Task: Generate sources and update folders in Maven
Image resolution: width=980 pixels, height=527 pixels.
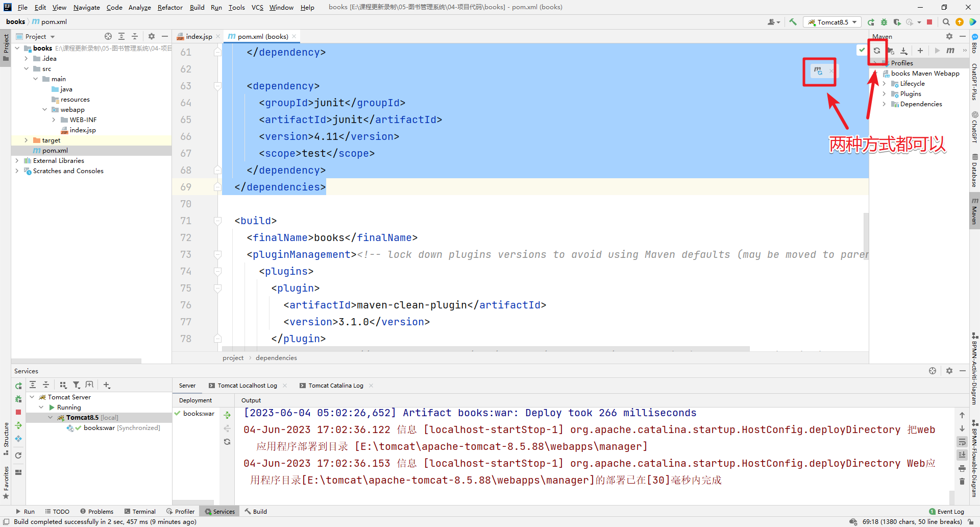Action: [891, 51]
